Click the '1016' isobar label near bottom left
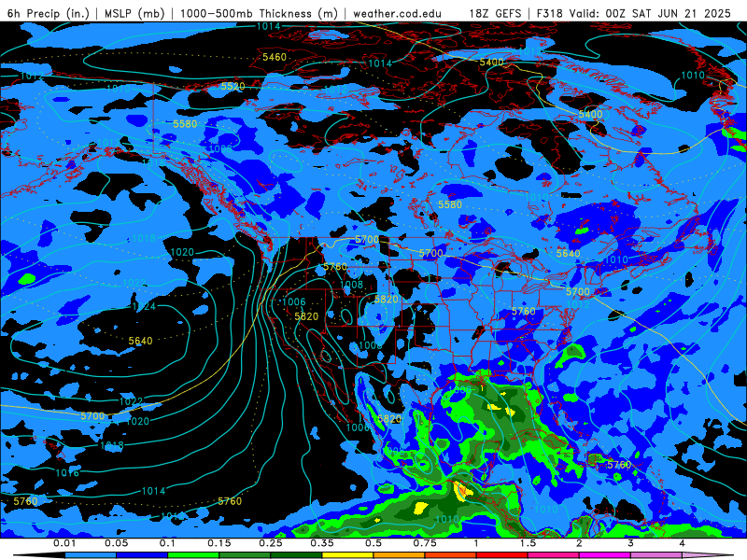The image size is (747, 560). tap(67, 473)
